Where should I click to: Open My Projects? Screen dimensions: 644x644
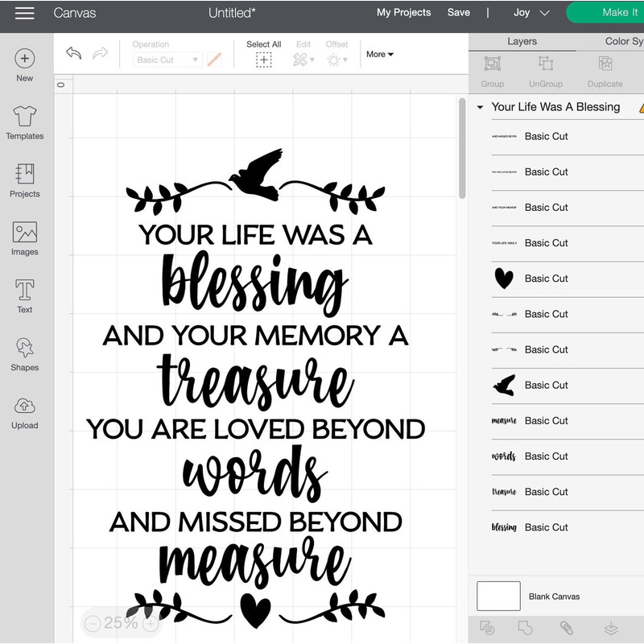point(403,13)
